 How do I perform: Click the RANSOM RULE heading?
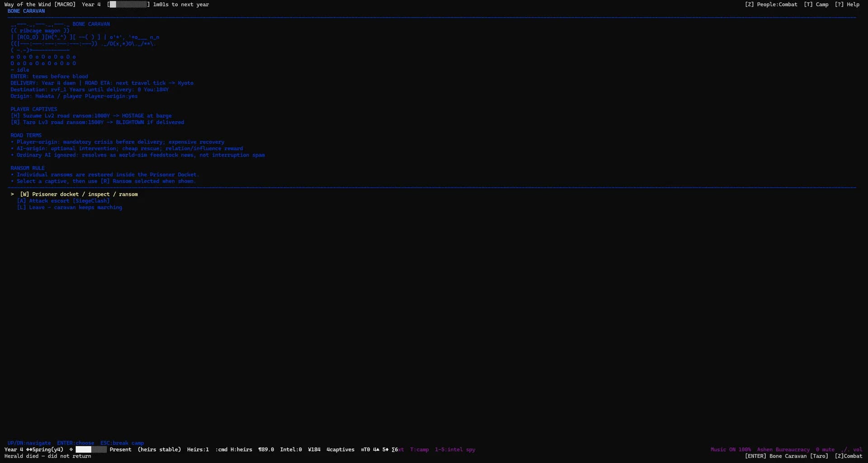28,168
